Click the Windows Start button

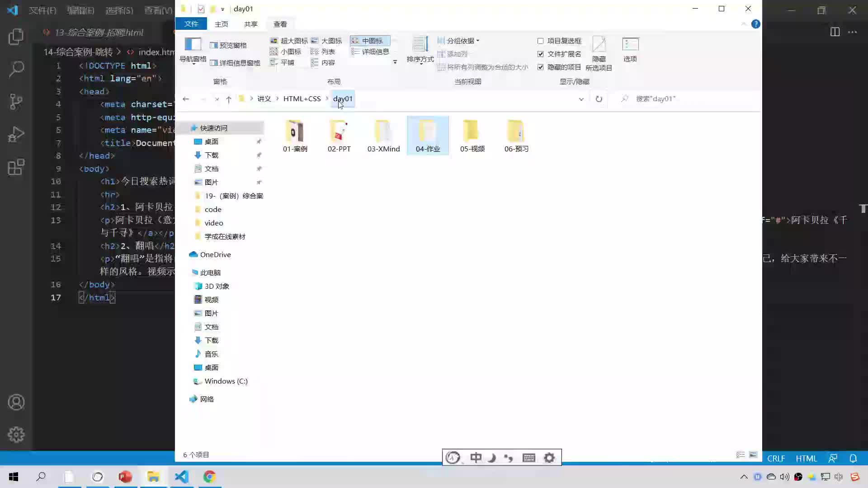point(14,477)
